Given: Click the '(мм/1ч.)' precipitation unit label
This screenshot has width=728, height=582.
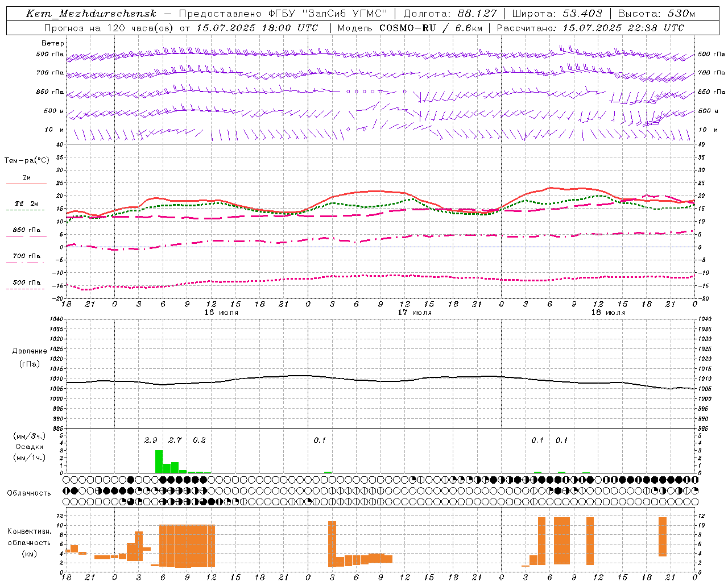Looking at the screenshot, I should (x=29, y=458).
